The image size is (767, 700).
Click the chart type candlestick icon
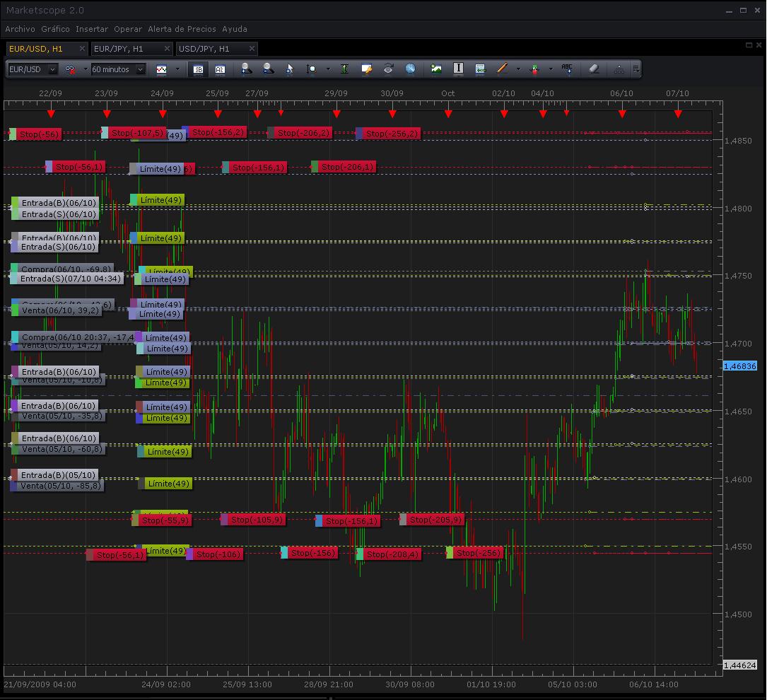pyautogui.click(x=161, y=69)
